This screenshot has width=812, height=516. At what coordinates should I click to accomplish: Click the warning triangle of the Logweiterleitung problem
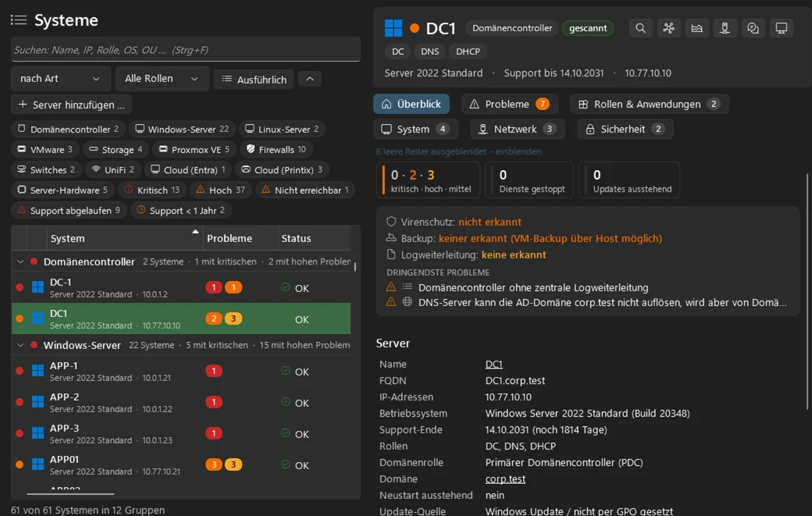(391, 286)
